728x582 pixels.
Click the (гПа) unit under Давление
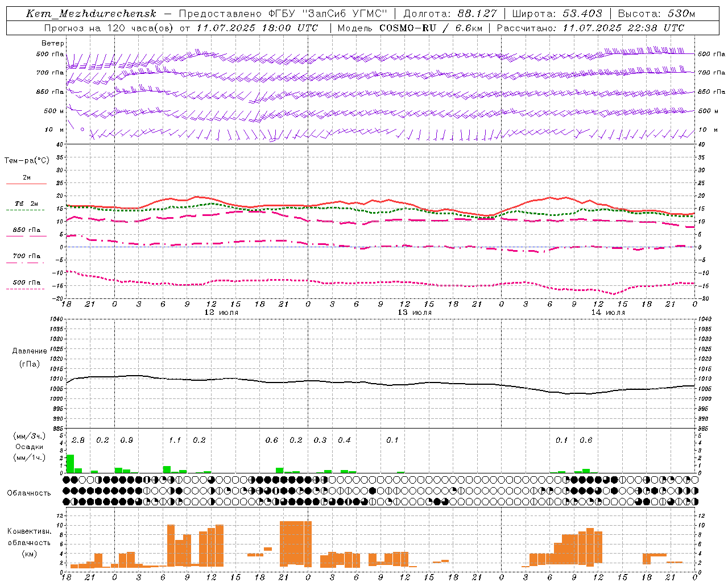point(30,364)
